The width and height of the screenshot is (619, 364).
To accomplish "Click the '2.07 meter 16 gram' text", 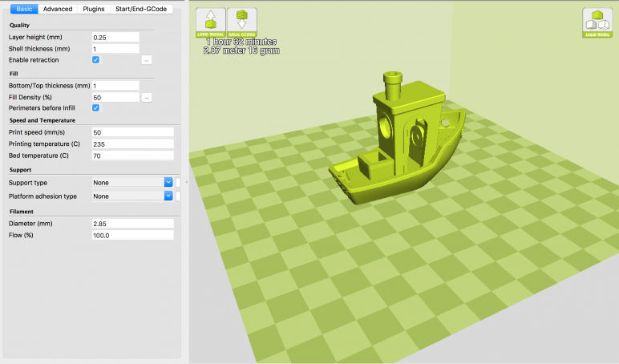I will click(241, 51).
